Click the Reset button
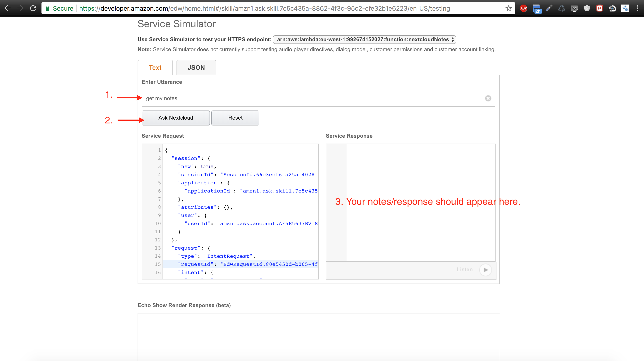644x361 pixels. (235, 118)
